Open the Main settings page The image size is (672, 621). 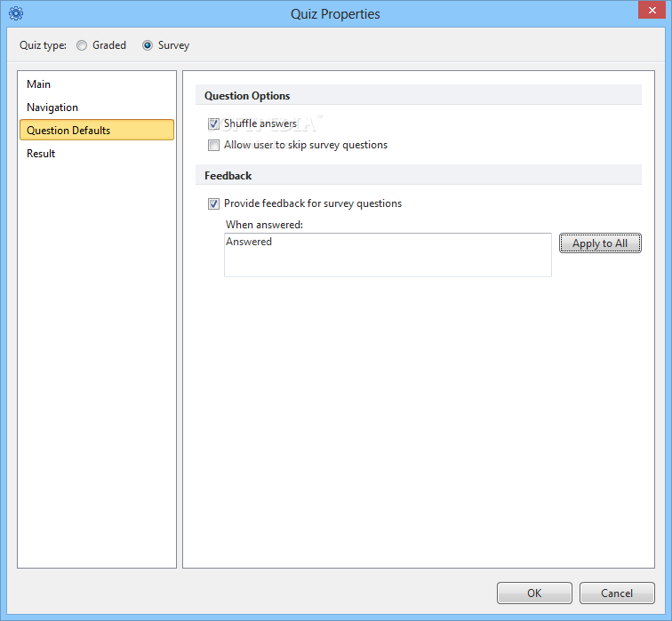click(x=39, y=84)
